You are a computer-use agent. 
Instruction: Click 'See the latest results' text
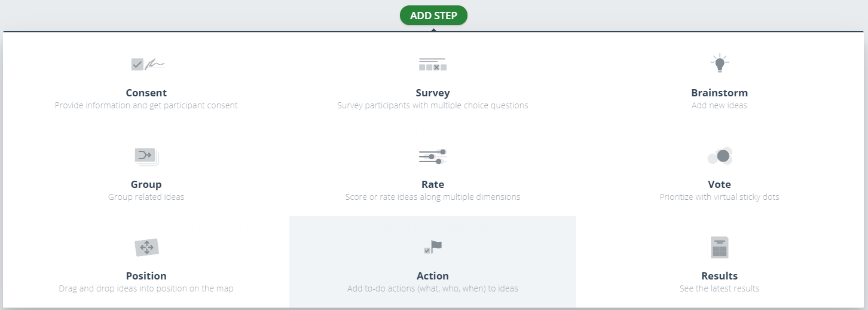click(x=719, y=288)
